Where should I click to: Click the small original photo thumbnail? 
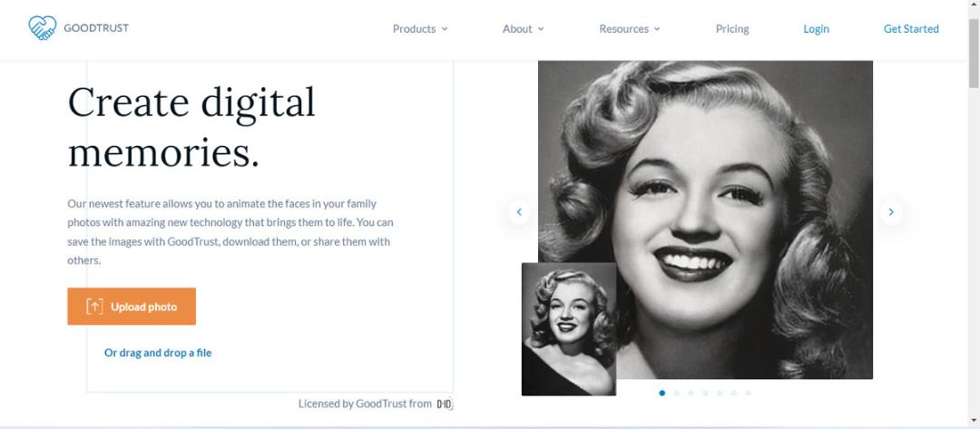[x=569, y=329]
